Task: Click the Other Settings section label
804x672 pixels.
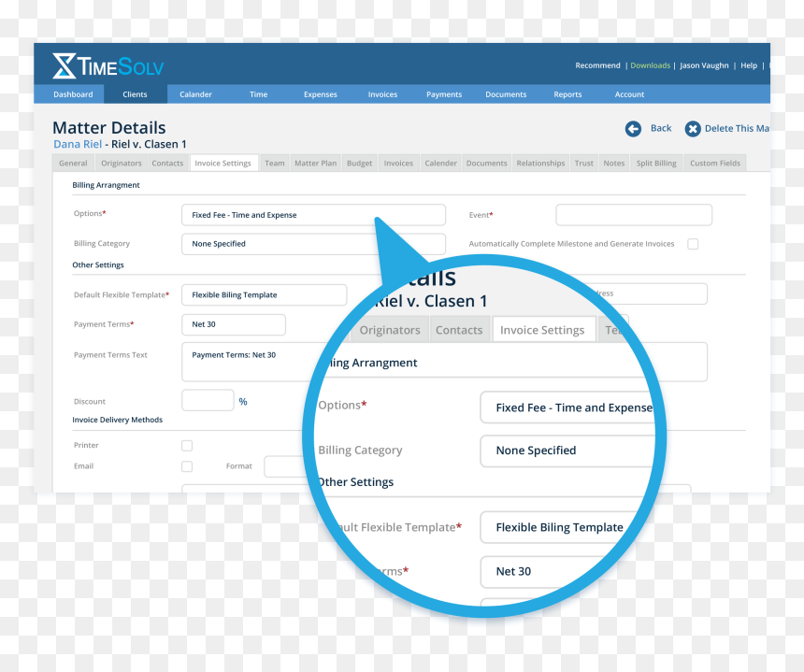Action: 98,265
